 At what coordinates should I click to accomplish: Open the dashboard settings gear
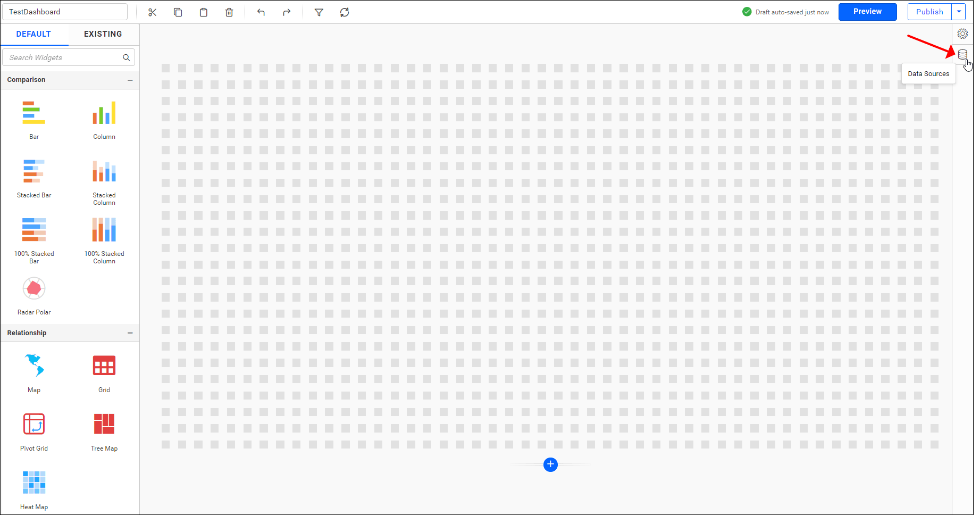(962, 33)
